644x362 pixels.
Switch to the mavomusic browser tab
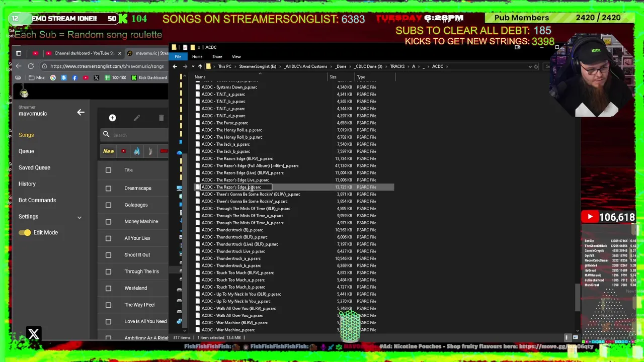(x=147, y=53)
